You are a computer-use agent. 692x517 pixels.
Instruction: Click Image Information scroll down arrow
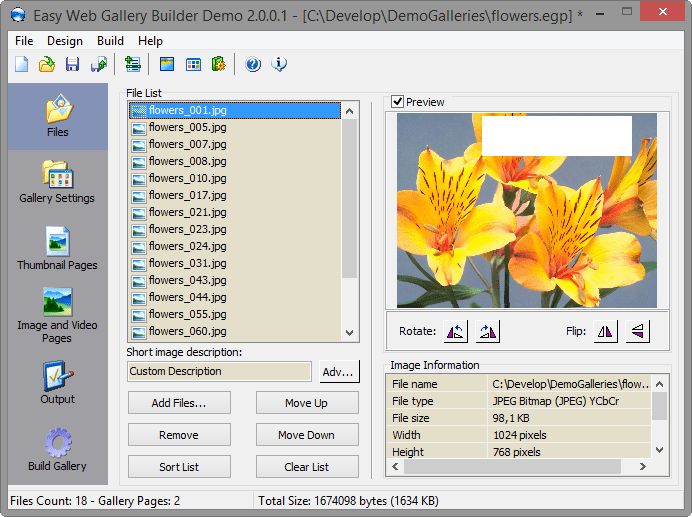click(659, 450)
